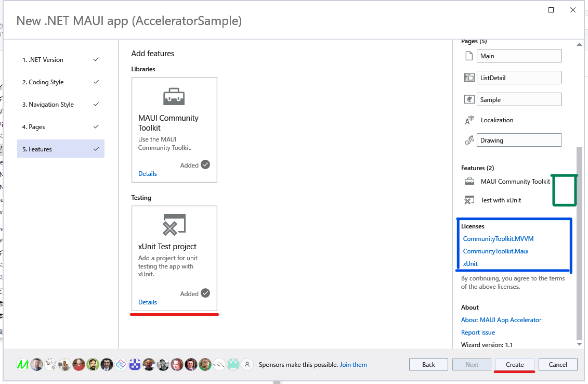Click the Features (2) heading

[477, 168]
